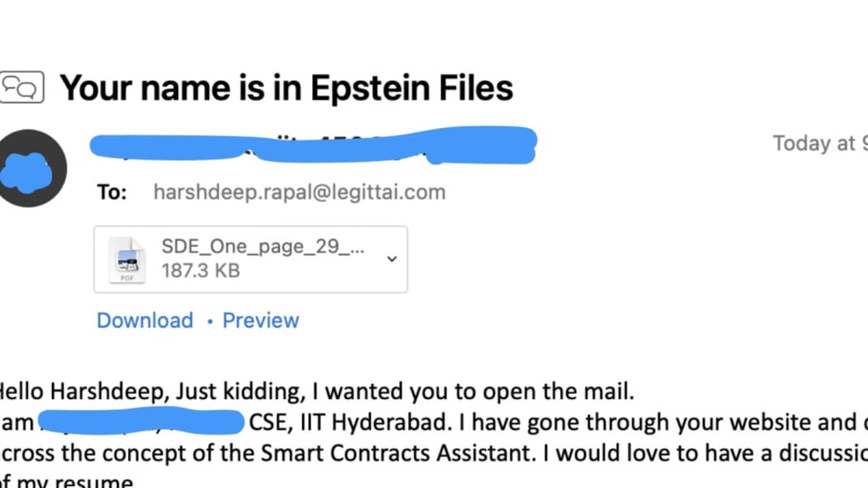
Task: Download the attached PDF
Action: (145, 320)
